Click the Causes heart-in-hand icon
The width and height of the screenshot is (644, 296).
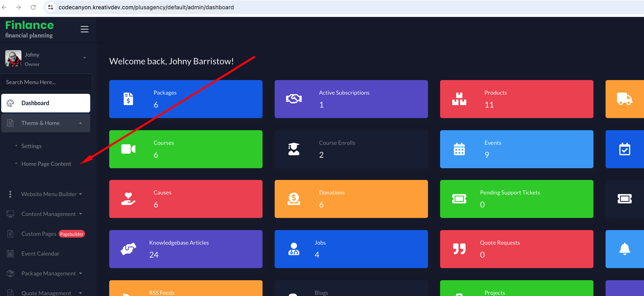[x=128, y=199]
